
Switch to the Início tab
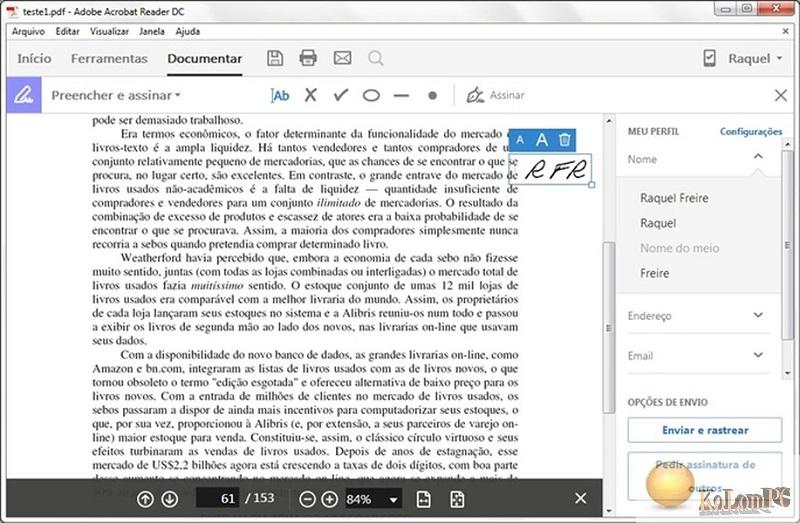(34, 59)
